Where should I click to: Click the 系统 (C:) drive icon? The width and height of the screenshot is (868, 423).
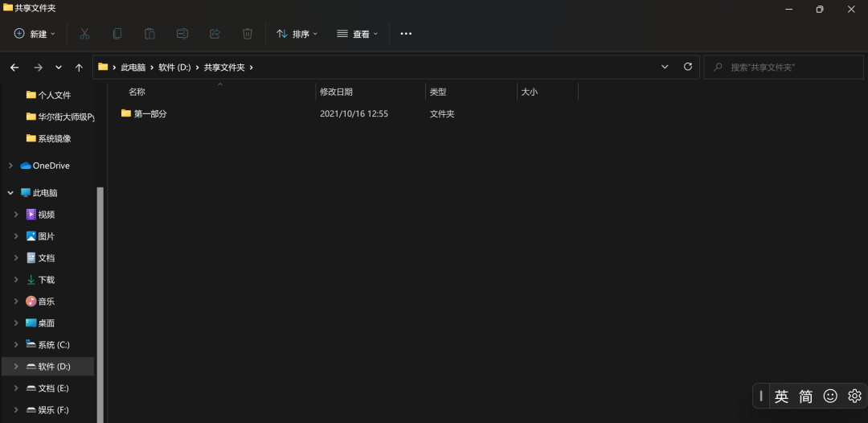(x=31, y=345)
